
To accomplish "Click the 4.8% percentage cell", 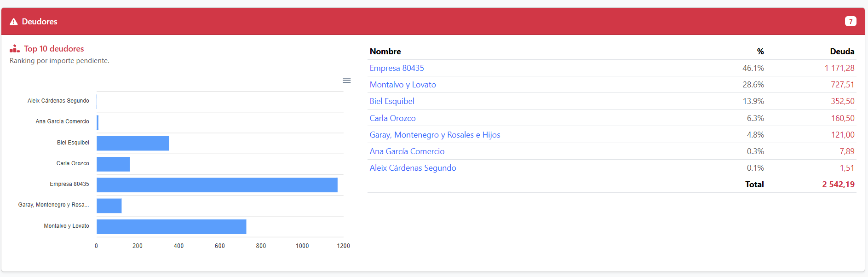I will tap(755, 135).
